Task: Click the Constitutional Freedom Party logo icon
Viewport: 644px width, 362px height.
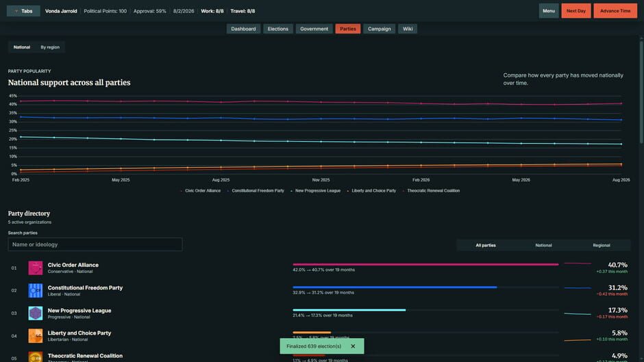Action: point(36,291)
